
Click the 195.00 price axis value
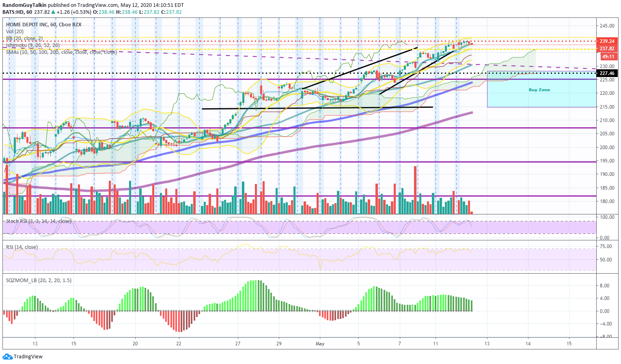click(607, 161)
